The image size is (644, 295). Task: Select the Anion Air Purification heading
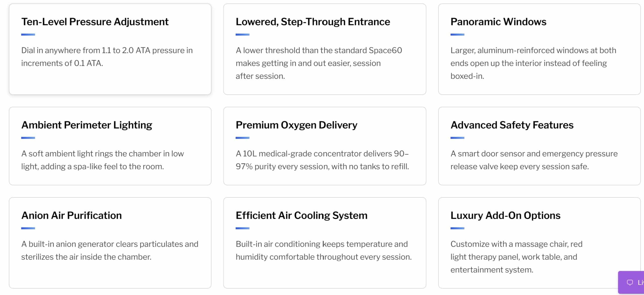pos(71,215)
